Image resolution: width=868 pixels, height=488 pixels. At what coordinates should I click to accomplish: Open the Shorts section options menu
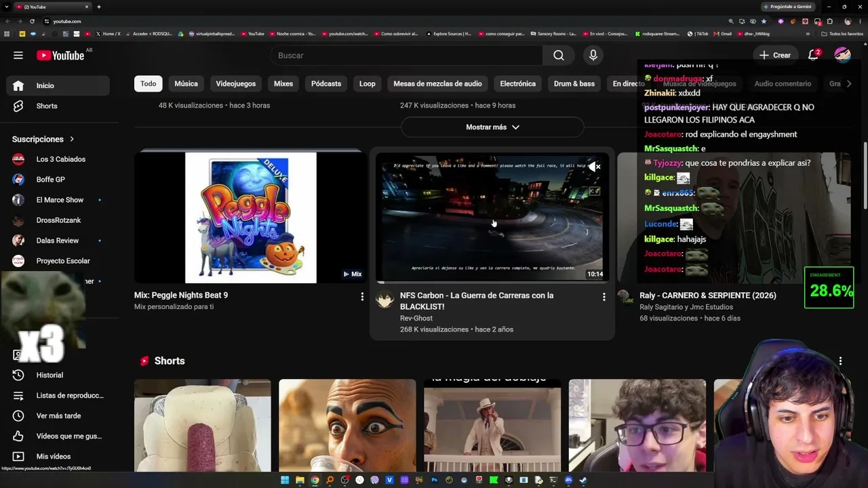(x=840, y=361)
